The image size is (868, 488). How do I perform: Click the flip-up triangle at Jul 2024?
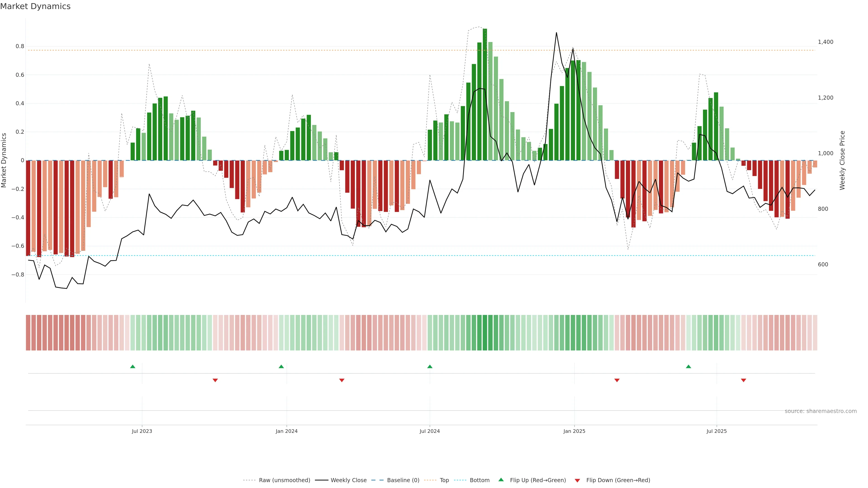[430, 366]
